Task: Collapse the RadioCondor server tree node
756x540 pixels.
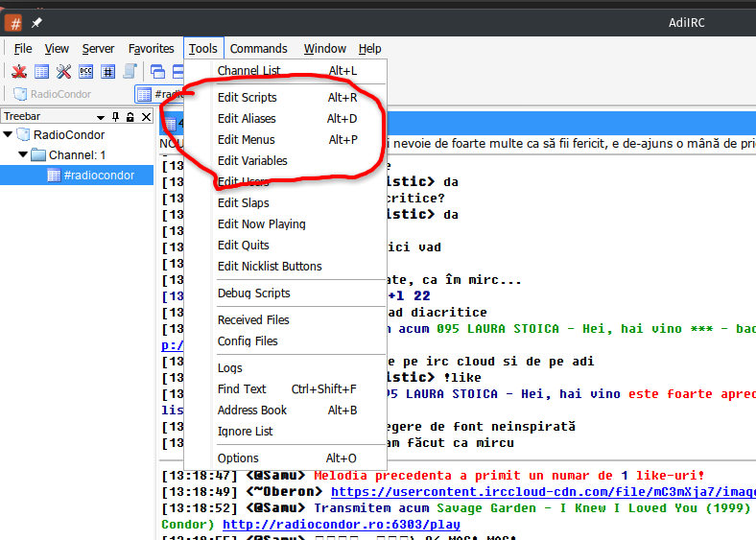Action: (8, 134)
